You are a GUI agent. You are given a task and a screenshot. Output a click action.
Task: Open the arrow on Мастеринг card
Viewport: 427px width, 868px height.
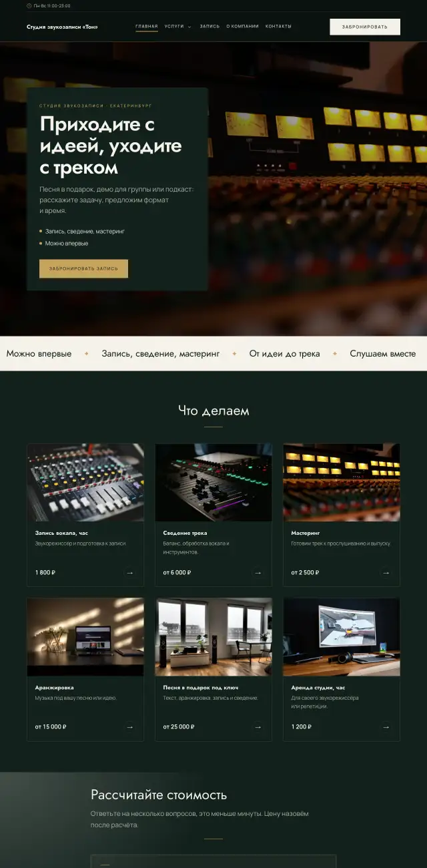386,572
